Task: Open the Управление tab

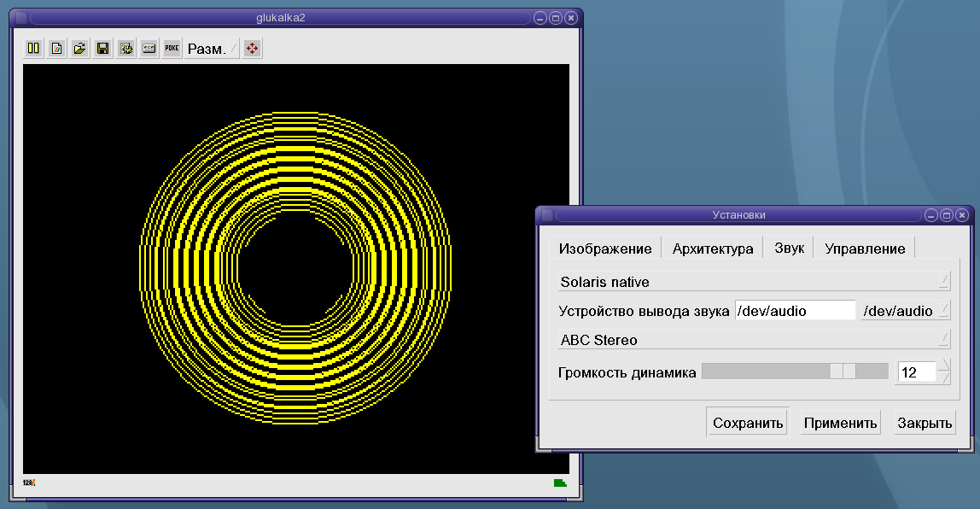Action: 865,249
